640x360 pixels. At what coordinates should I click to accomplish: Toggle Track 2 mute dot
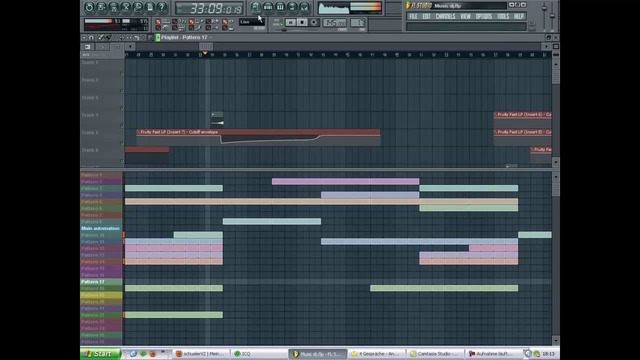pyautogui.click(x=122, y=91)
